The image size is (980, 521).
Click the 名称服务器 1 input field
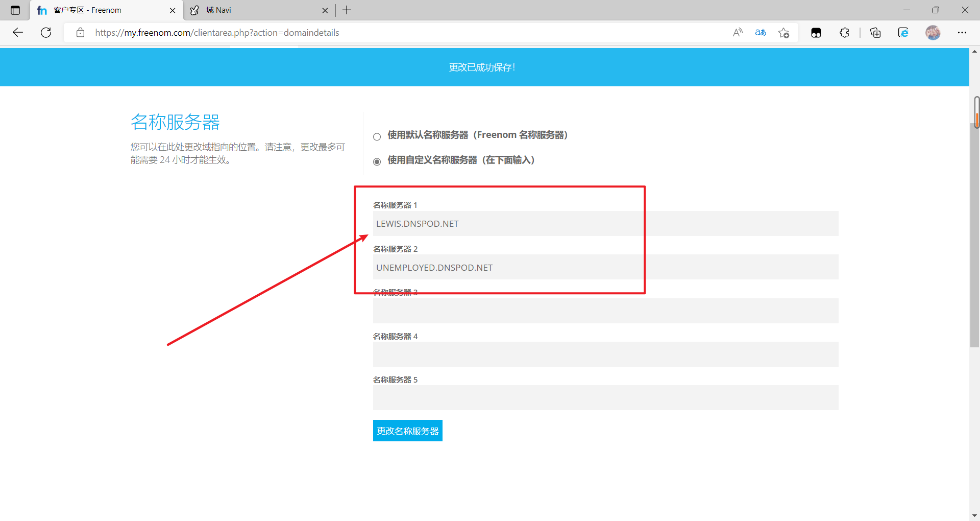[x=605, y=224]
